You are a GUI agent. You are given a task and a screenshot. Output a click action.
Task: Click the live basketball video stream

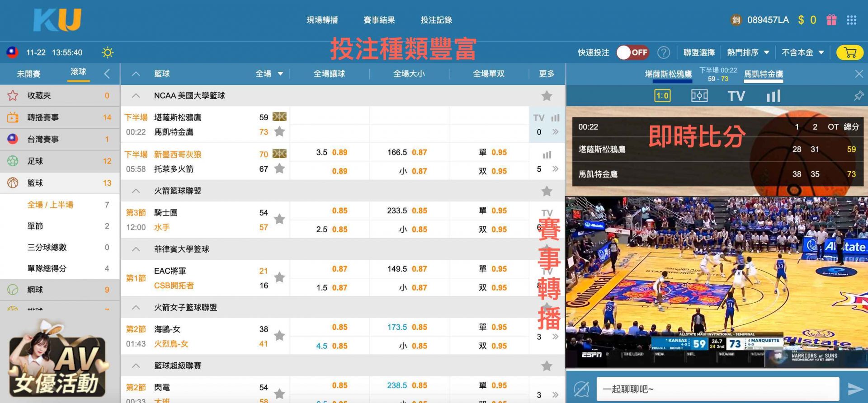click(717, 282)
